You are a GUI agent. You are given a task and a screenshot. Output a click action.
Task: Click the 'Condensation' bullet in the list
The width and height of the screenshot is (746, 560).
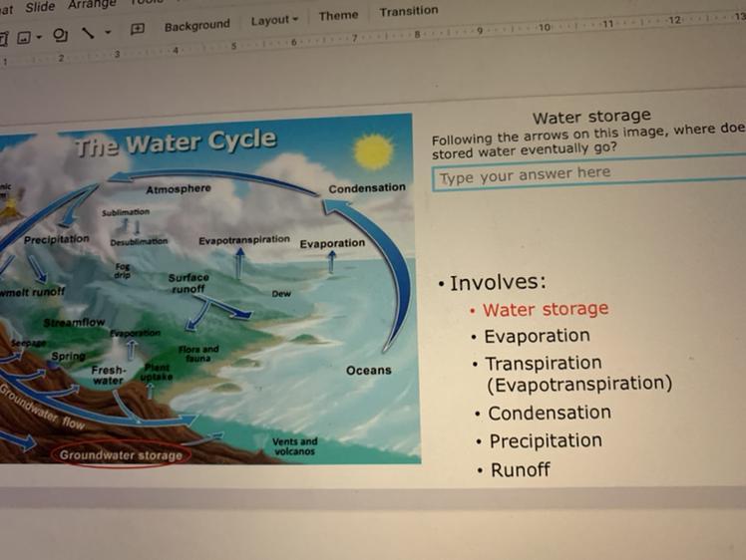tap(550, 413)
